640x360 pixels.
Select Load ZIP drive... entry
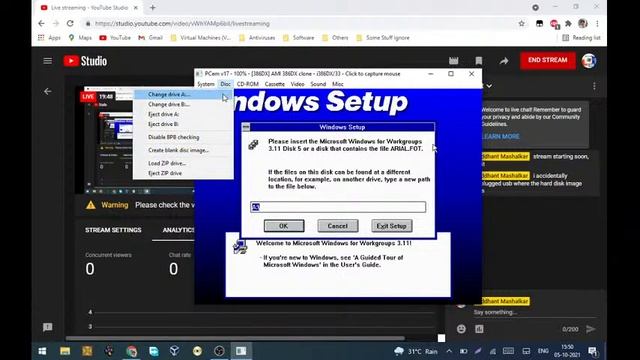pos(183,163)
